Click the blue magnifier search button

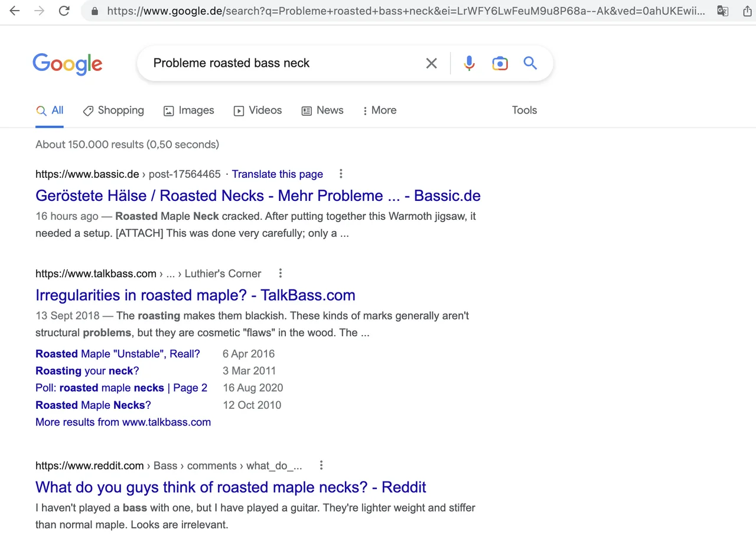(530, 63)
